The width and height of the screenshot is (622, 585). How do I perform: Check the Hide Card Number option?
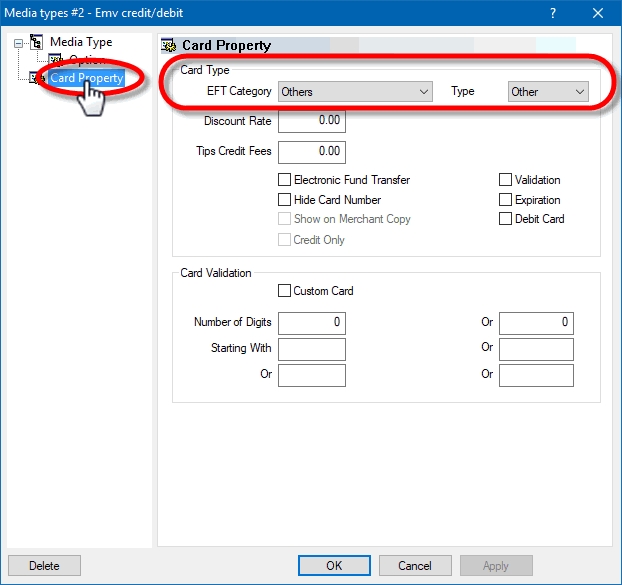pyautogui.click(x=285, y=200)
